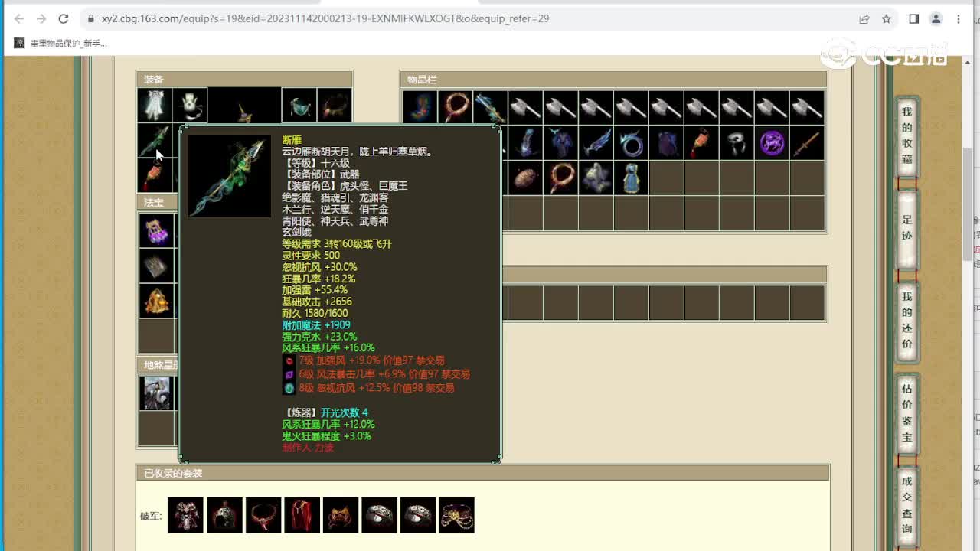
Task: Open the 地煞星 character portrait
Action: [157, 393]
